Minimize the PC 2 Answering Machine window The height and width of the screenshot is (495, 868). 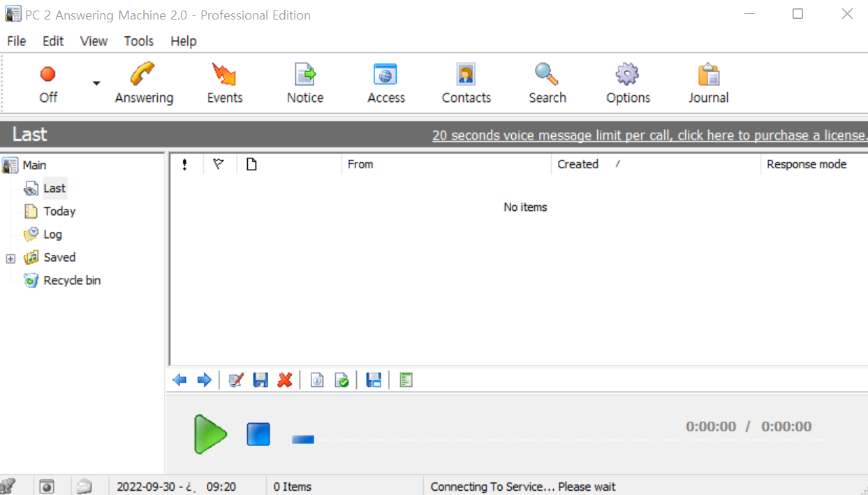[x=749, y=14]
